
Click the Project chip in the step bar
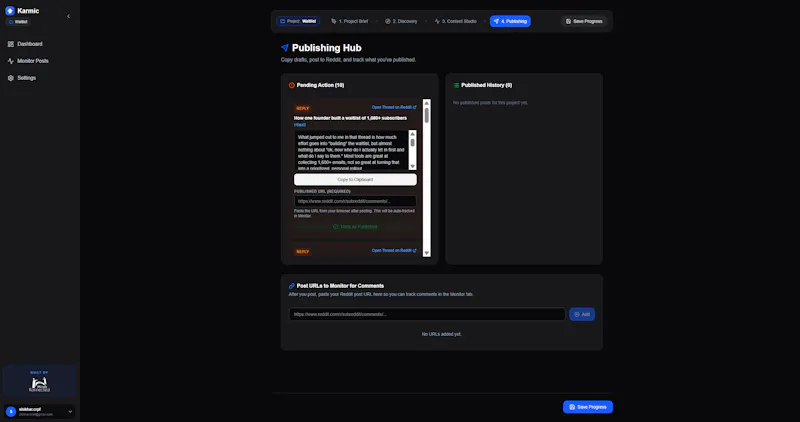tap(298, 21)
